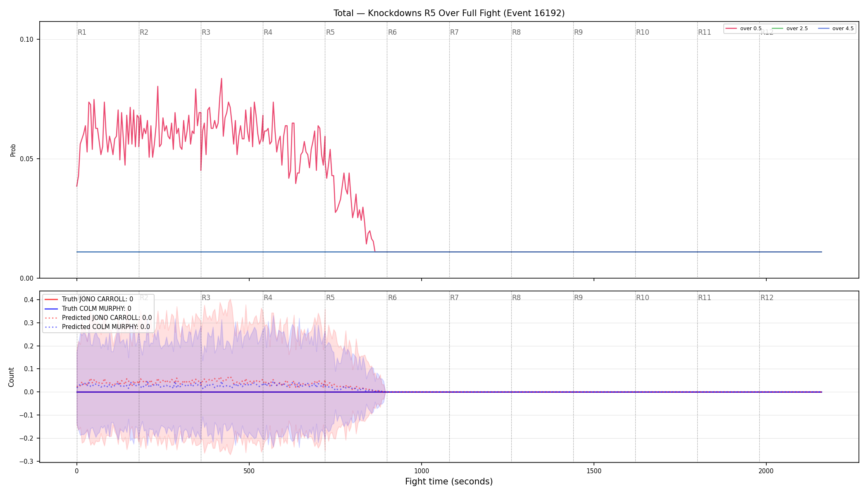Click the 'over 4.5' legend entry
Image resolution: width=868 pixels, height=496 pixels.
tap(836, 29)
